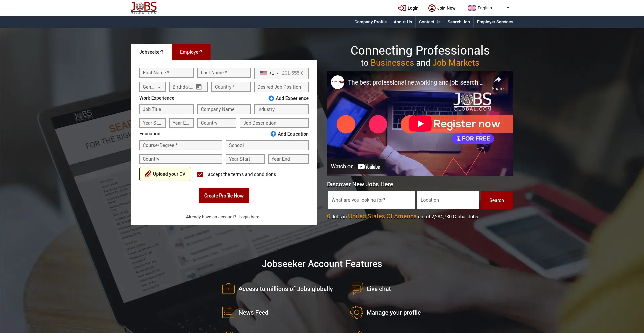Open the work experience Year Start field
This screenshot has width=644, height=333.
point(152,123)
